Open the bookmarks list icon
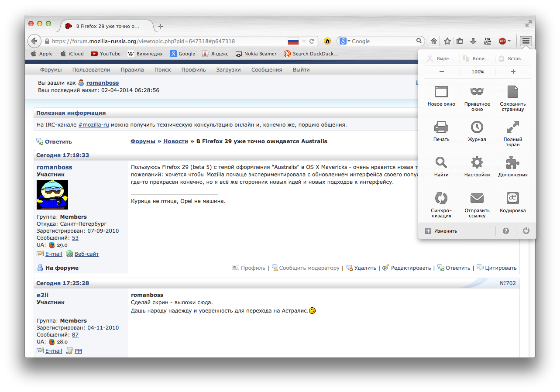 click(x=460, y=41)
